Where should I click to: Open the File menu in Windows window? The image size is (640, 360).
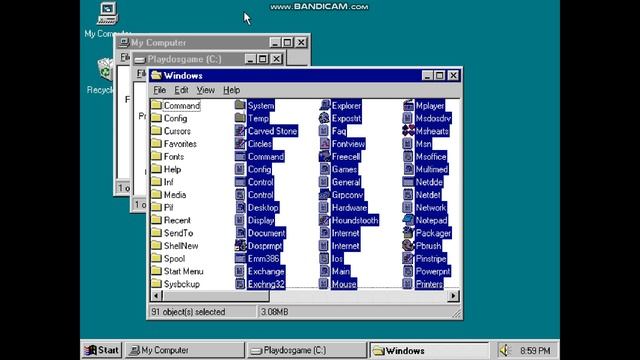pos(159,90)
